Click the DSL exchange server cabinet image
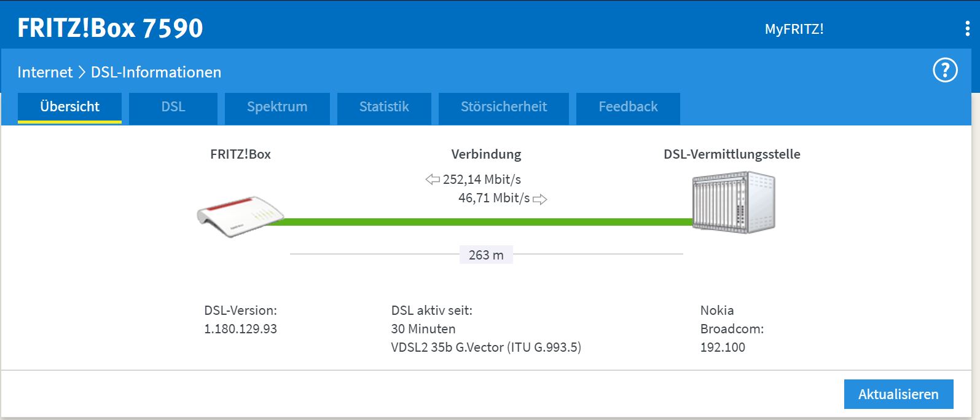 [x=734, y=202]
